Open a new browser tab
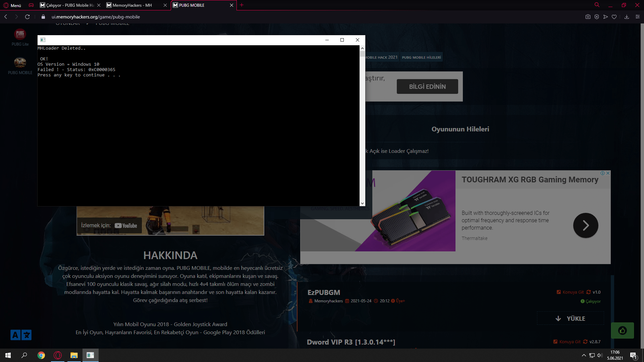The width and height of the screenshot is (644, 362). pos(241,5)
